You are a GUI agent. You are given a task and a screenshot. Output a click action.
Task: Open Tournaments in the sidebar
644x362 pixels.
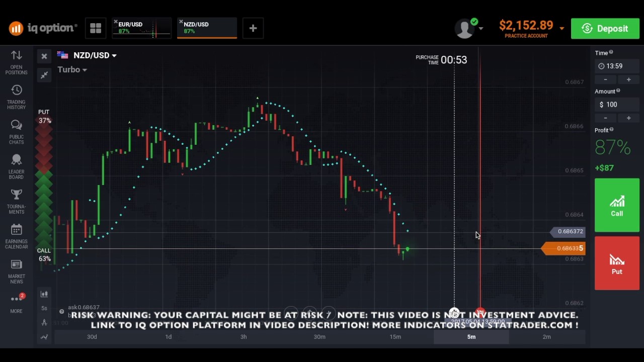pos(16,202)
